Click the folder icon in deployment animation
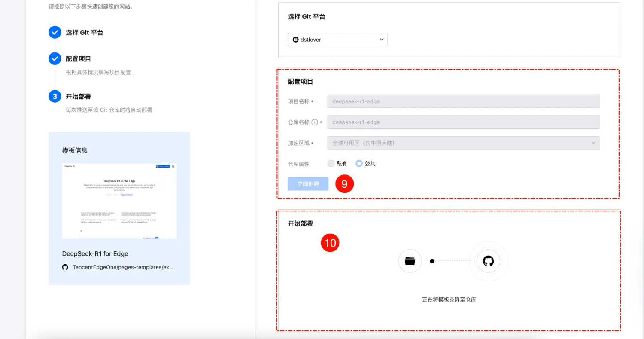Screen dimensions: 644x339 pyautogui.click(x=410, y=261)
